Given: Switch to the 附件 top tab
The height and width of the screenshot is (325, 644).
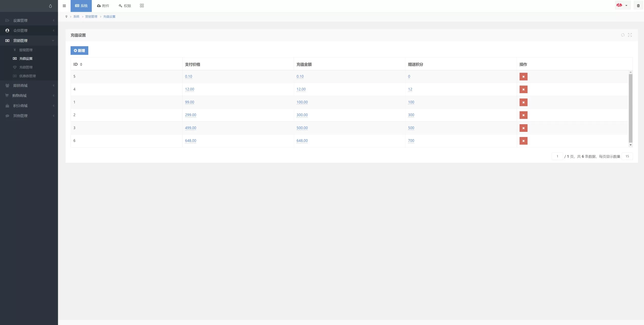Looking at the screenshot, I should click(103, 6).
